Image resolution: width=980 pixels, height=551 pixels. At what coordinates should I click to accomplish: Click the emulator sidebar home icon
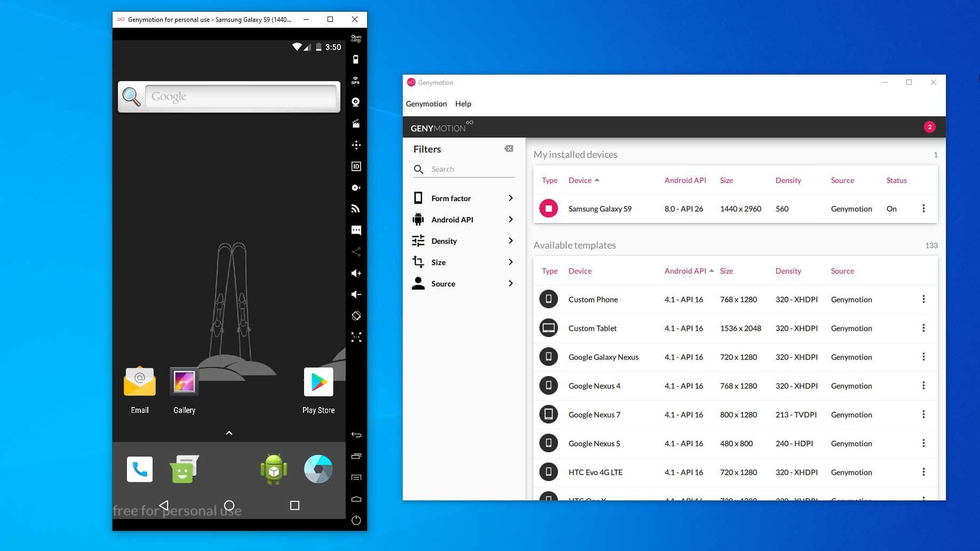point(356,499)
